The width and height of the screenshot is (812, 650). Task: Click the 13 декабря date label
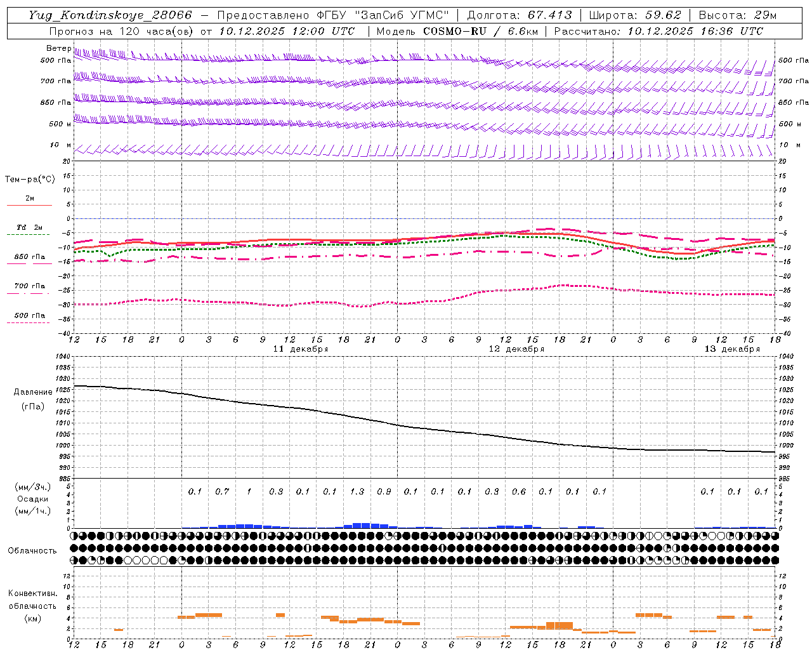tap(732, 349)
